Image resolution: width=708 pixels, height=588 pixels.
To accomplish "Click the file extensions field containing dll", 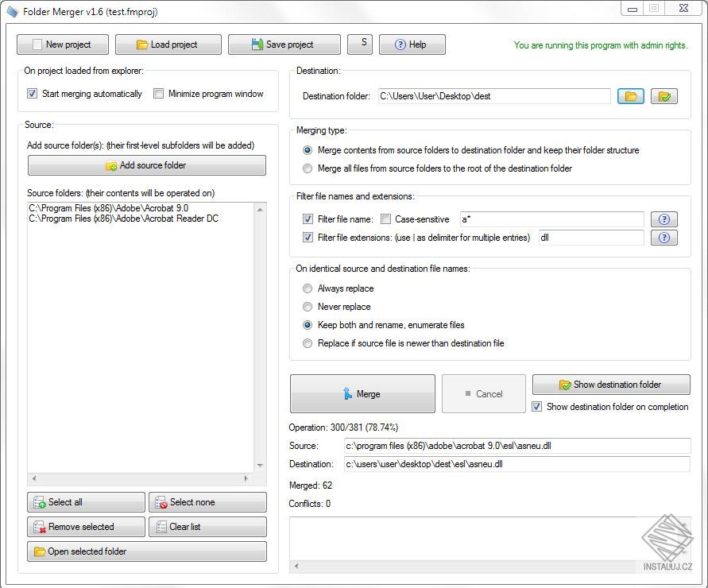I will [591, 238].
